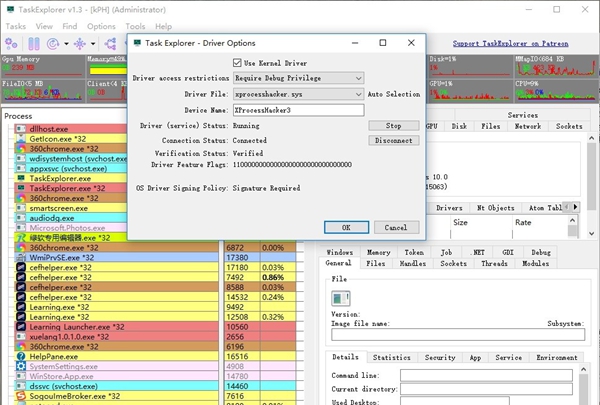Open the Support TaskExplorer on Patreon link

(510, 44)
